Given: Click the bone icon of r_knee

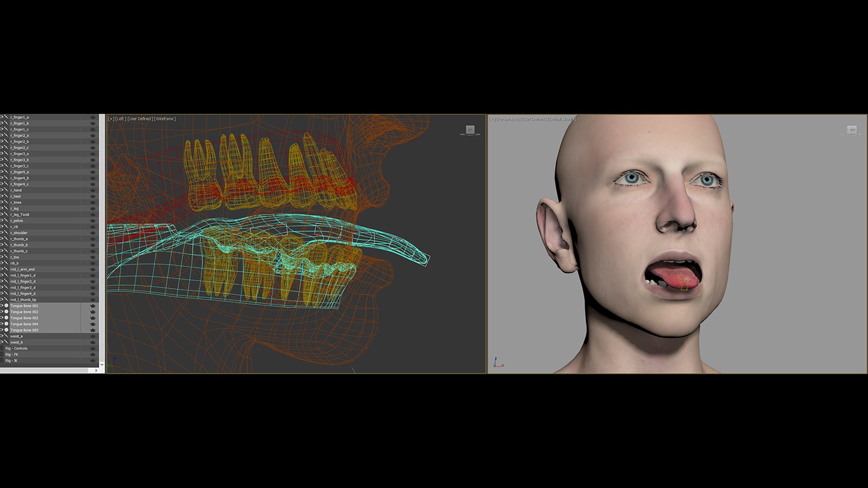Looking at the screenshot, I should [6, 202].
